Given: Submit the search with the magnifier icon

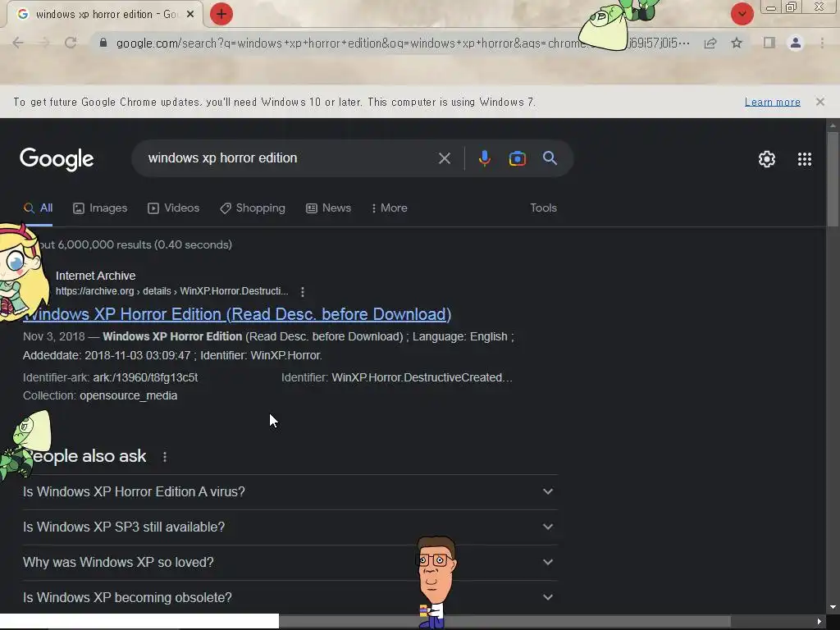Looking at the screenshot, I should pos(550,158).
